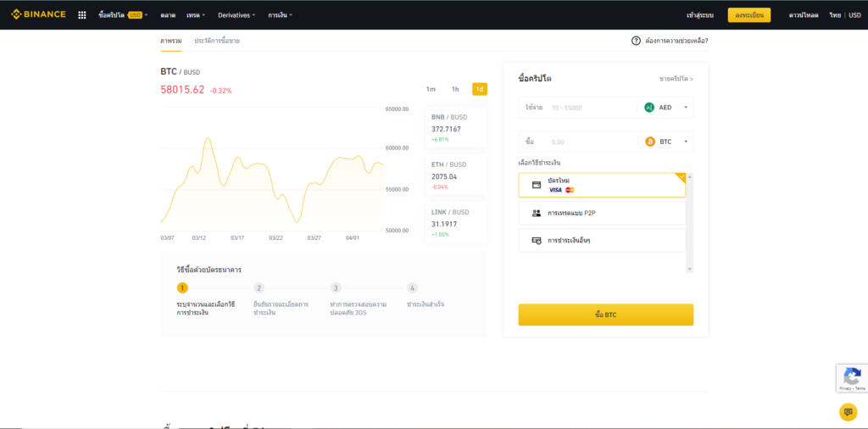Open the AED spend currency dropdown

point(665,108)
